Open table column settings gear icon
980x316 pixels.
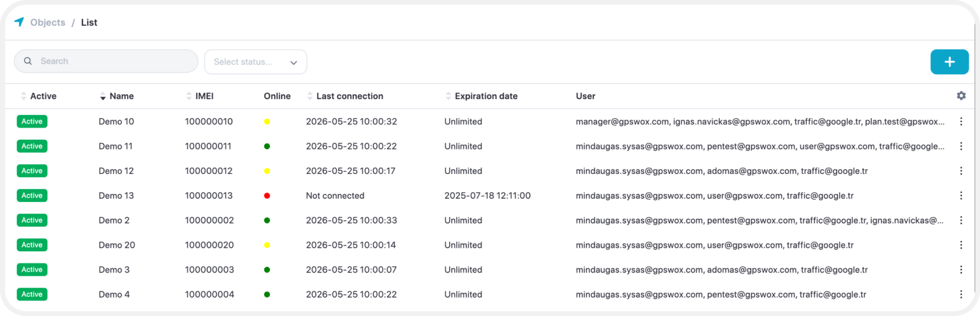coord(961,96)
